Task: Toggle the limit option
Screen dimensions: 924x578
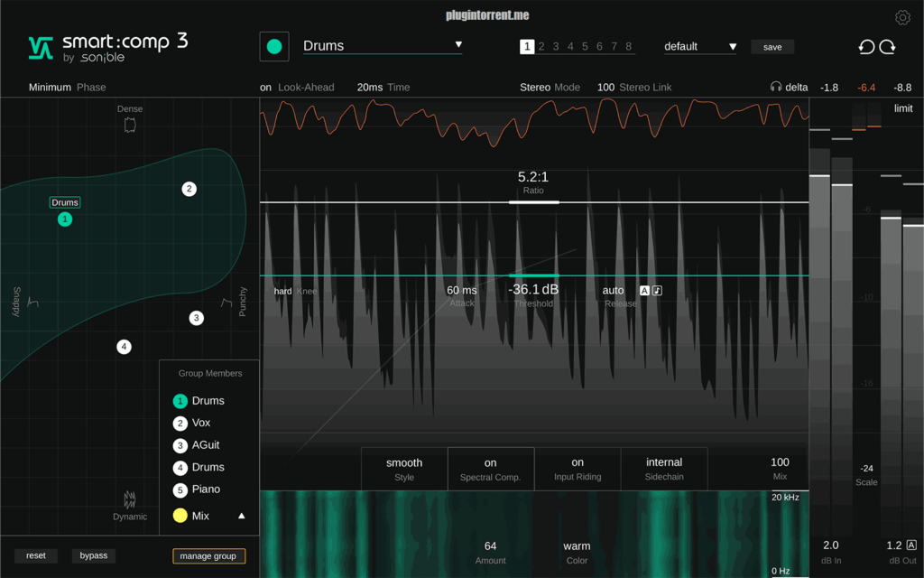Action: (902, 108)
